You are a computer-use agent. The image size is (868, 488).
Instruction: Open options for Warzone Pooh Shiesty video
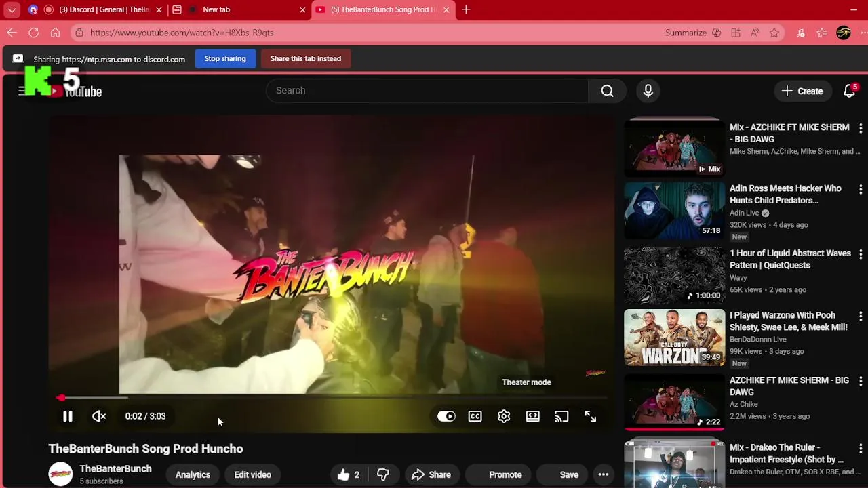860,317
